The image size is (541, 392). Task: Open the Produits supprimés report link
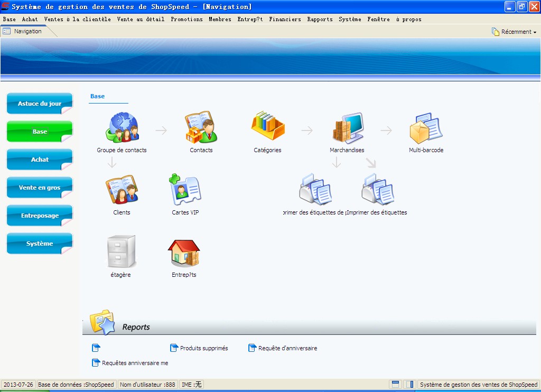(x=204, y=348)
